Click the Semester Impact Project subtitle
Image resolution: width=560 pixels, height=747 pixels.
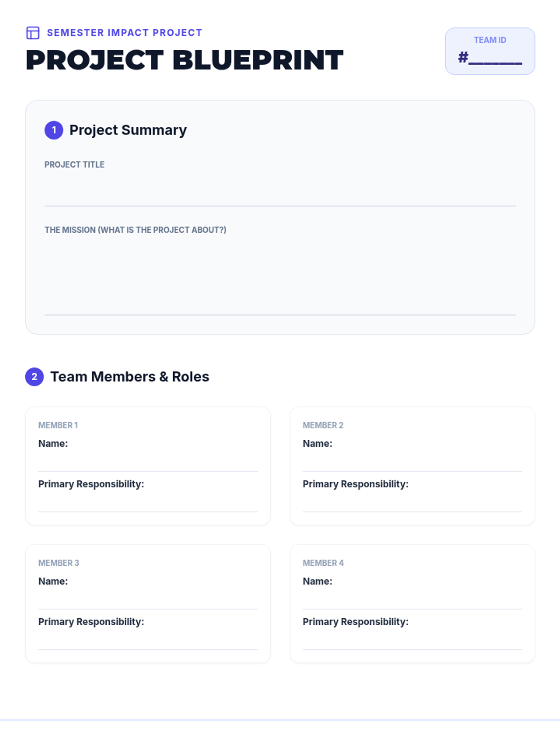(125, 33)
